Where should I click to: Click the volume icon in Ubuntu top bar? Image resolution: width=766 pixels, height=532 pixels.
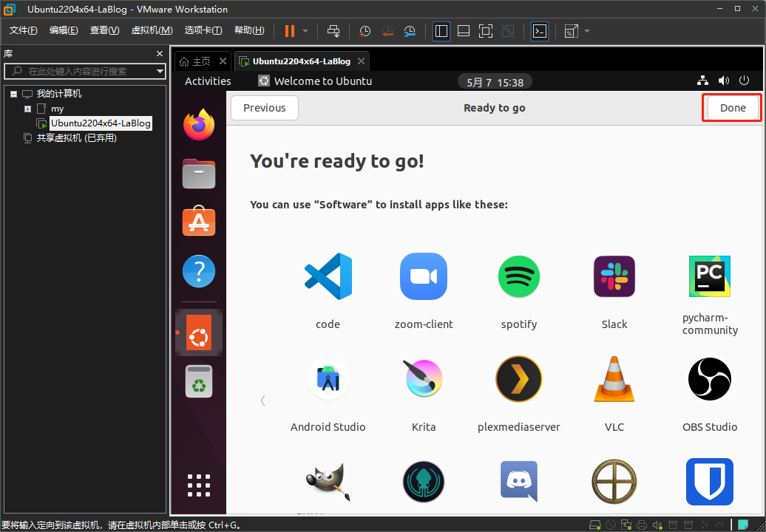pyautogui.click(x=724, y=81)
